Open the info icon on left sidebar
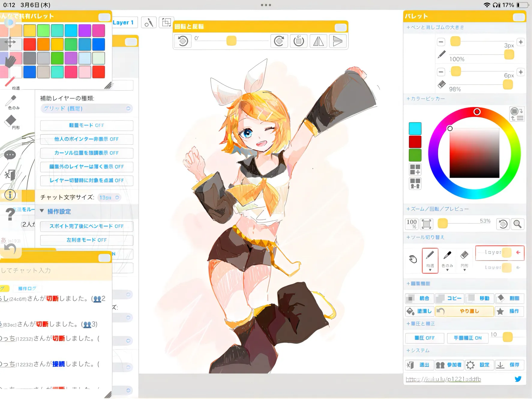Screen dimensions: 532x399 pos(10,195)
